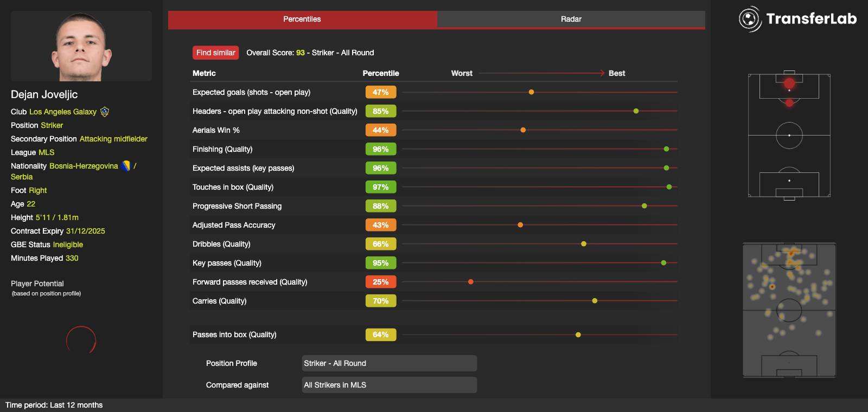Viewport: 868px width, 412px height.
Task: Click the 25% Forward passes received badge
Action: tap(381, 282)
